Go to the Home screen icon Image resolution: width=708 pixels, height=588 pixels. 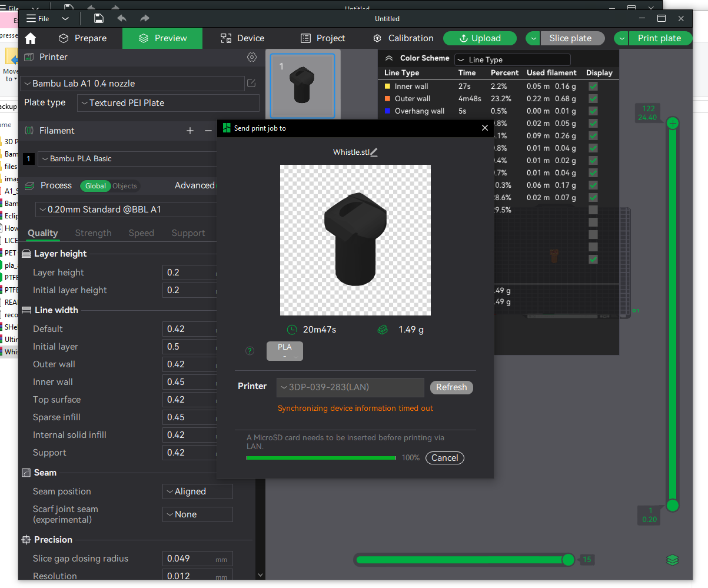point(31,39)
